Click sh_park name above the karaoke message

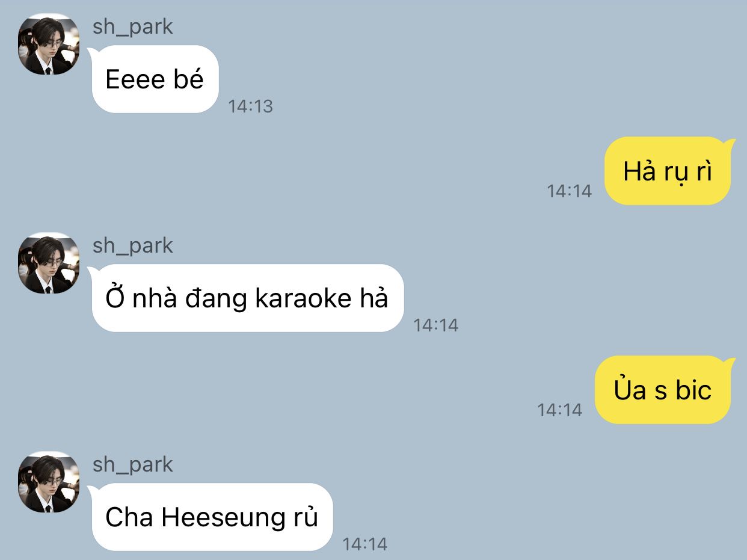click(x=133, y=246)
